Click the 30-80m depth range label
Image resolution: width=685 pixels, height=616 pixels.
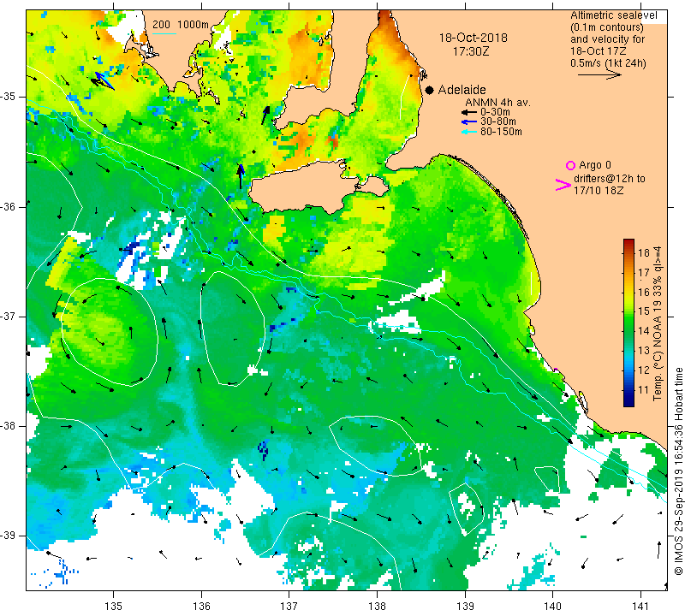point(498,121)
